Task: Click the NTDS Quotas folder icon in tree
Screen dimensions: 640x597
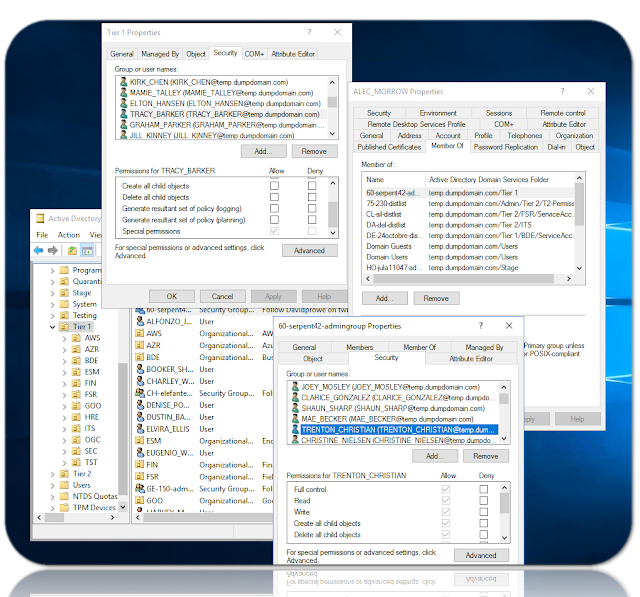Action: point(64,496)
